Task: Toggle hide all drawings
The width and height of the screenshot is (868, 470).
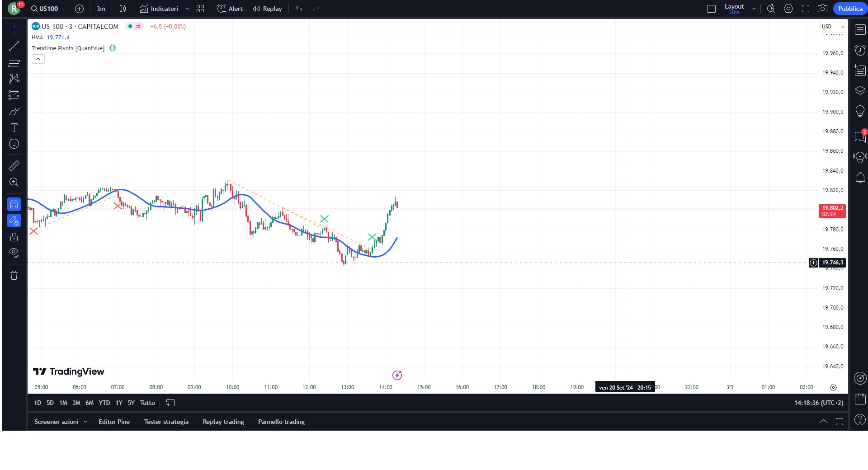Action: coord(14,253)
